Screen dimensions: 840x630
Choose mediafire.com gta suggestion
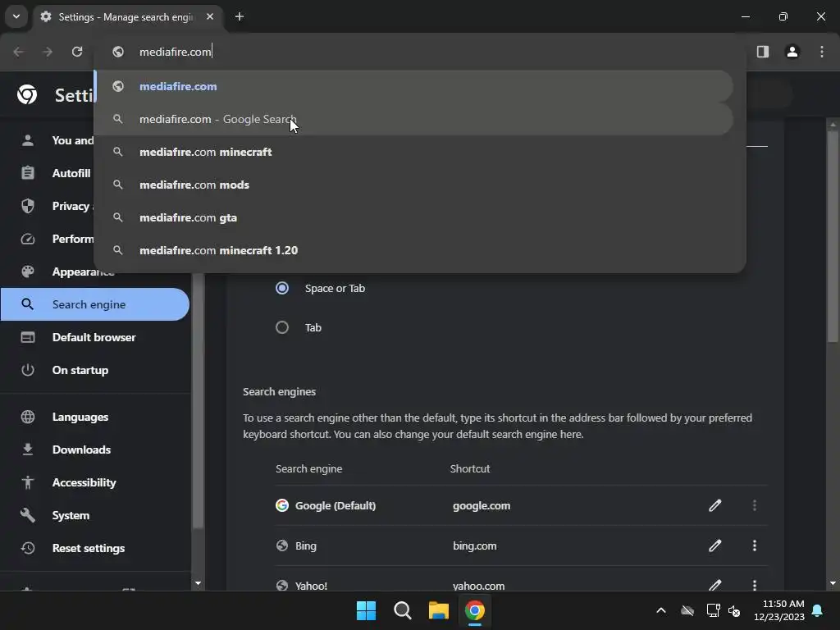point(414,217)
